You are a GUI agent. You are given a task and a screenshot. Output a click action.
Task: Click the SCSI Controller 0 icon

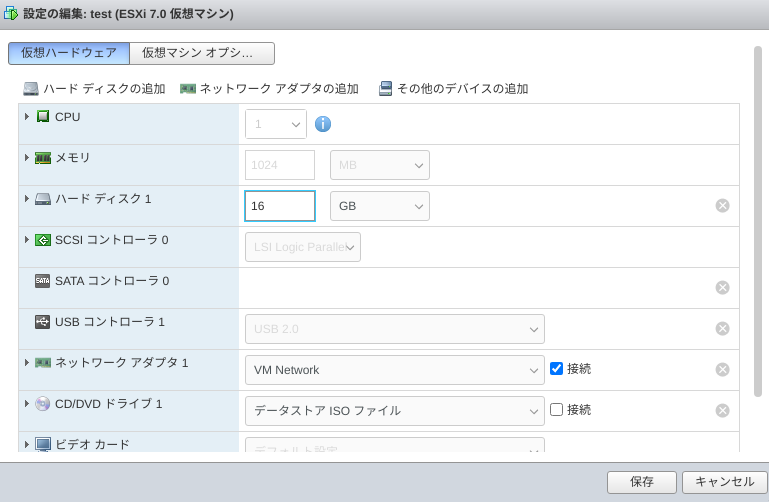[43, 240]
